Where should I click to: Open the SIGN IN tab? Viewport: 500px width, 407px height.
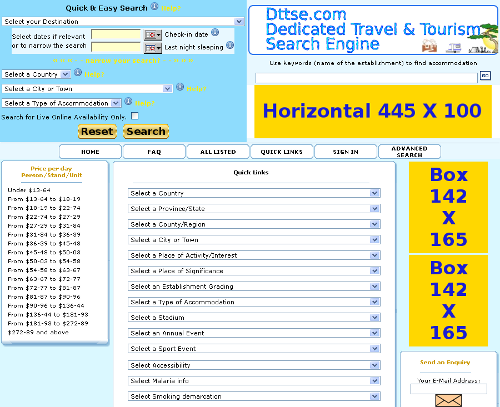coord(346,152)
